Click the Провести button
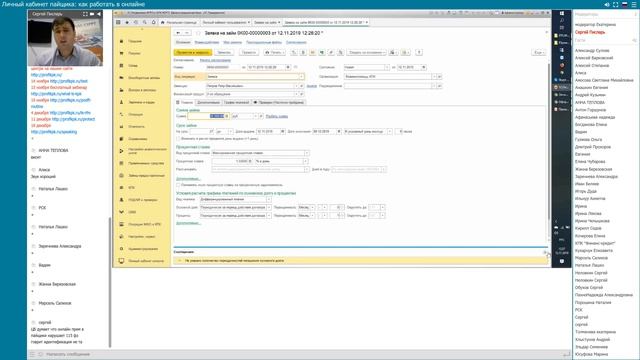Image resolution: width=640 pixels, height=360 pixels. click(249, 52)
